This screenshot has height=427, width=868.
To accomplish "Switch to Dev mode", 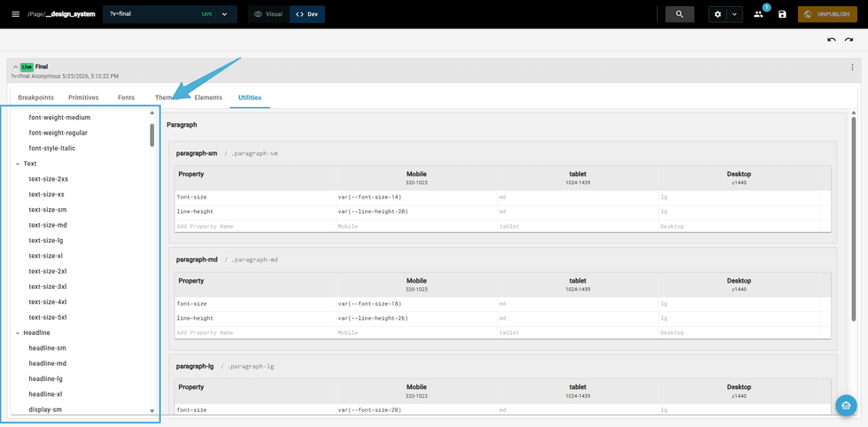I will coord(307,14).
